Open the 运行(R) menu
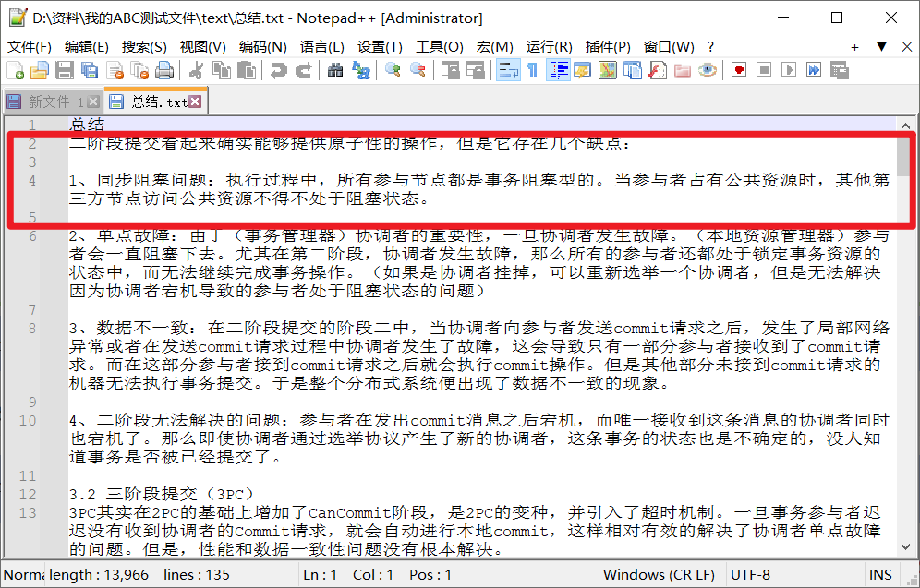This screenshot has width=920, height=588. (550, 47)
